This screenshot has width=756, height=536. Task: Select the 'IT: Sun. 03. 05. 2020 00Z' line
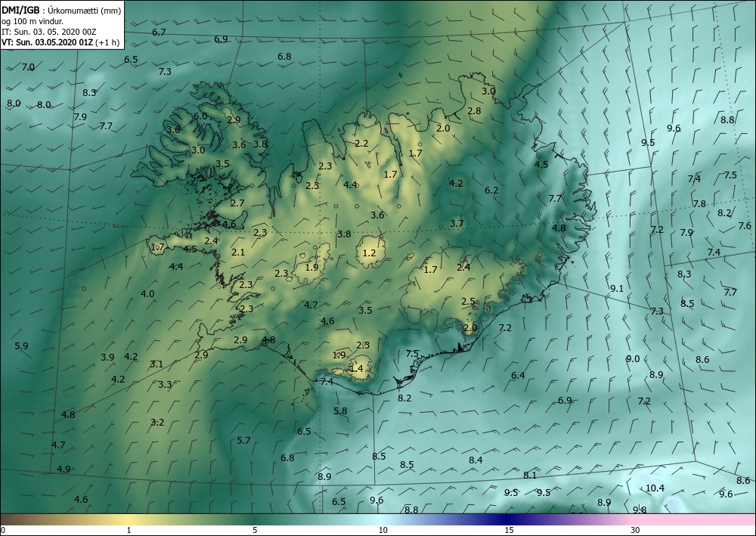(x=48, y=32)
